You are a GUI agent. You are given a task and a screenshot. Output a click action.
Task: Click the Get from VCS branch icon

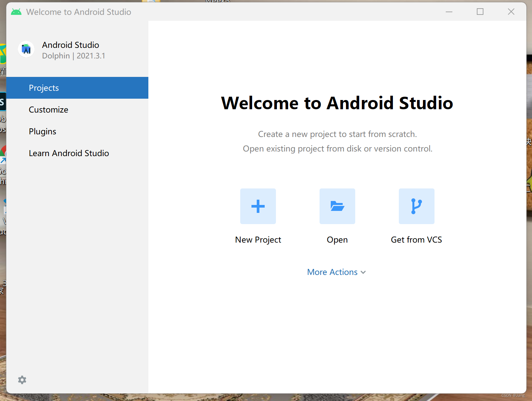417,206
